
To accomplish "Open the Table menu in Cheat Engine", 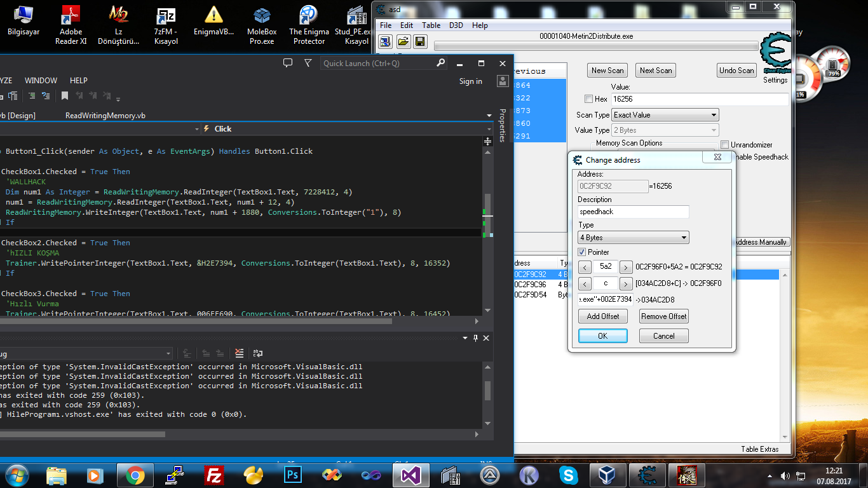I will click(x=431, y=25).
